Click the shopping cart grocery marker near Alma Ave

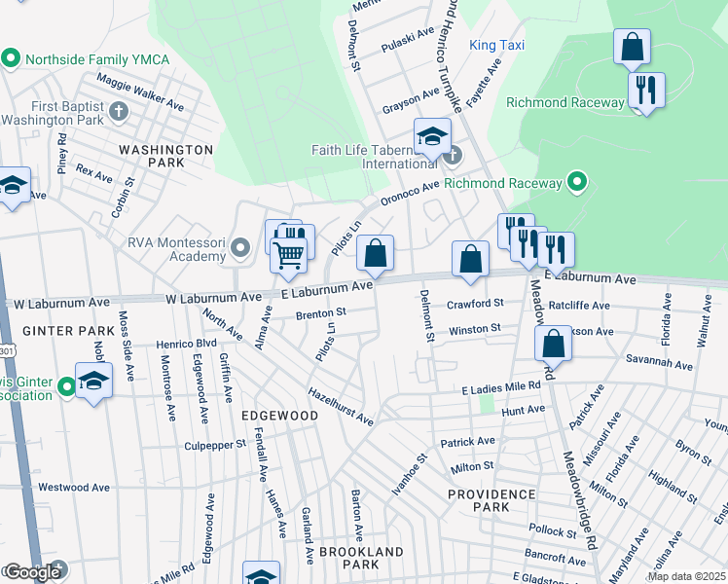(288, 256)
